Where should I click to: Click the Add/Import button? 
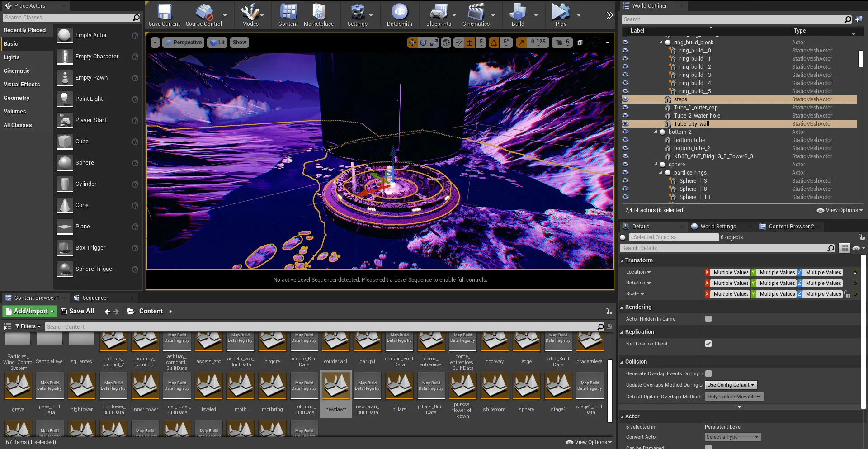tap(30, 311)
